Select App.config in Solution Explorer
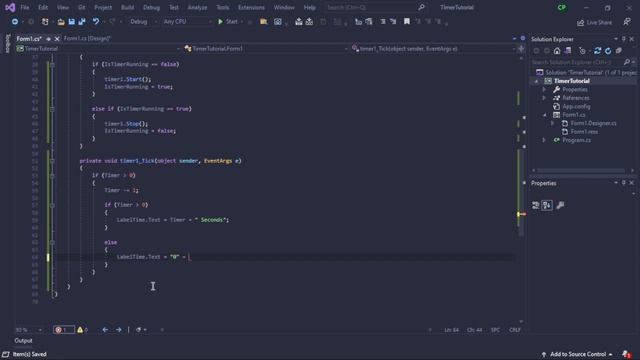Screen dimensions: 640x360 576,107
